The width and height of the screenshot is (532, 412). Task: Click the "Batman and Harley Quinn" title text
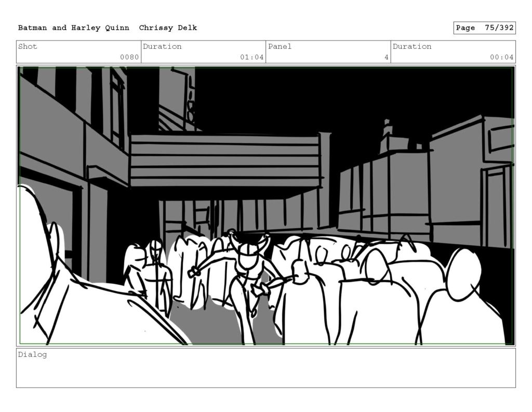click(74, 28)
